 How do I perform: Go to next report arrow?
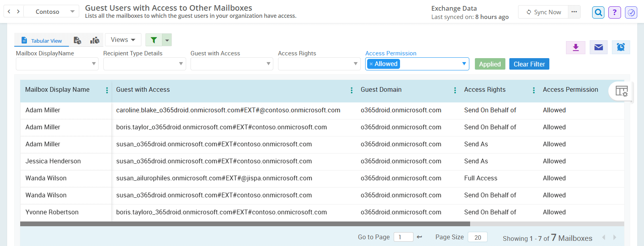pyautogui.click(x=18, y=11)
